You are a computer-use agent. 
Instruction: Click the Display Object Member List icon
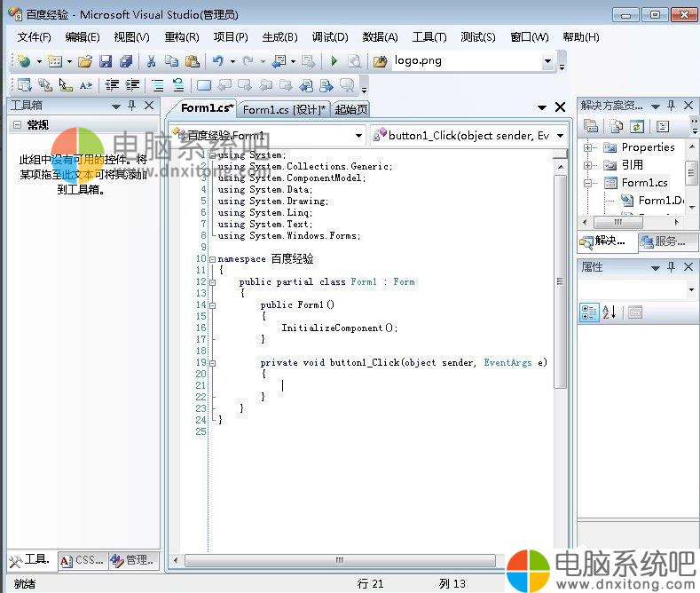(x=24, y=85)
